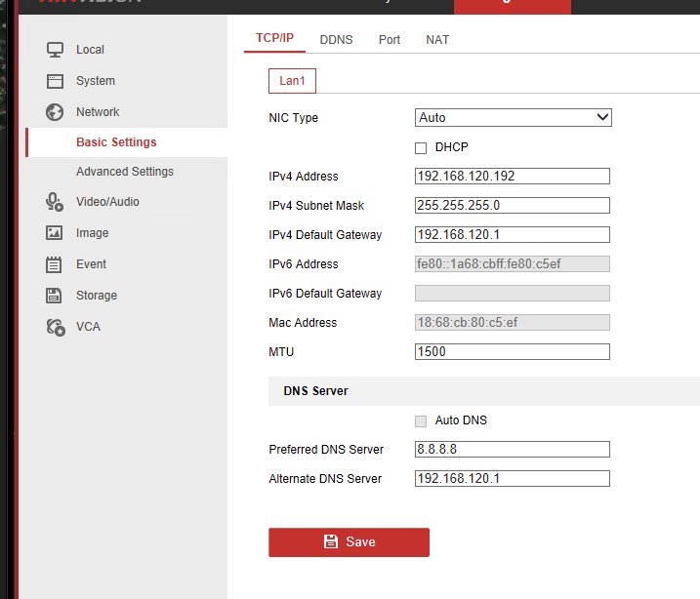
Task: Click the Video/Audio microphone icon
Action: coord(56,202)
